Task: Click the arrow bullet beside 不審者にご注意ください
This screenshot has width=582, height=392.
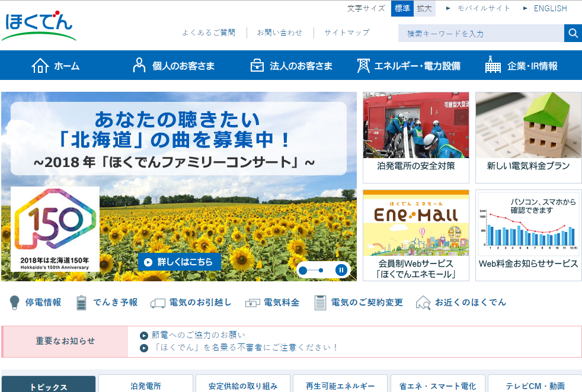Action: pos(144,348)
